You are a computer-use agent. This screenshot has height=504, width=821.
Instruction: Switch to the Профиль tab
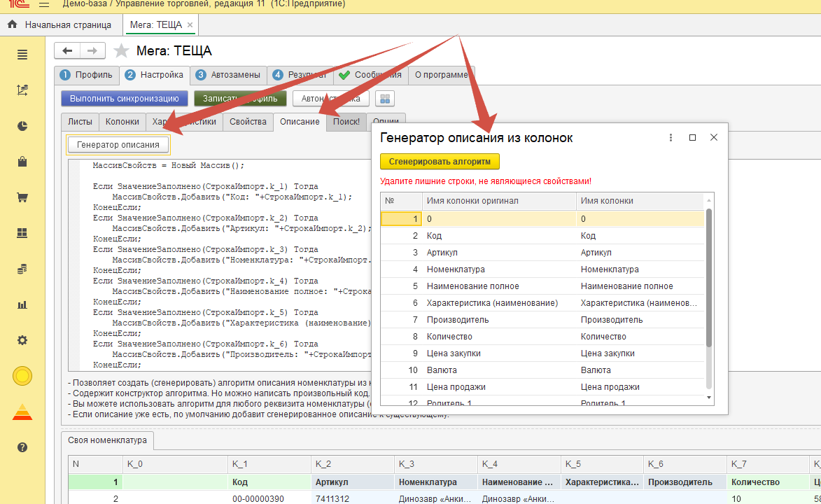coord(86,75)
